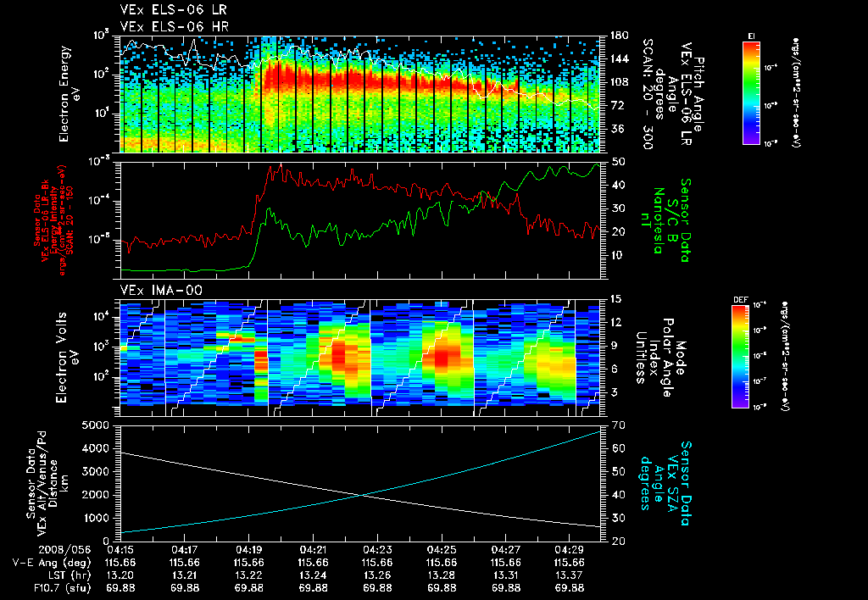Click the crossing of altitude and SZA curves
This screenshot has width=868, height=600.
click(361, 495)
